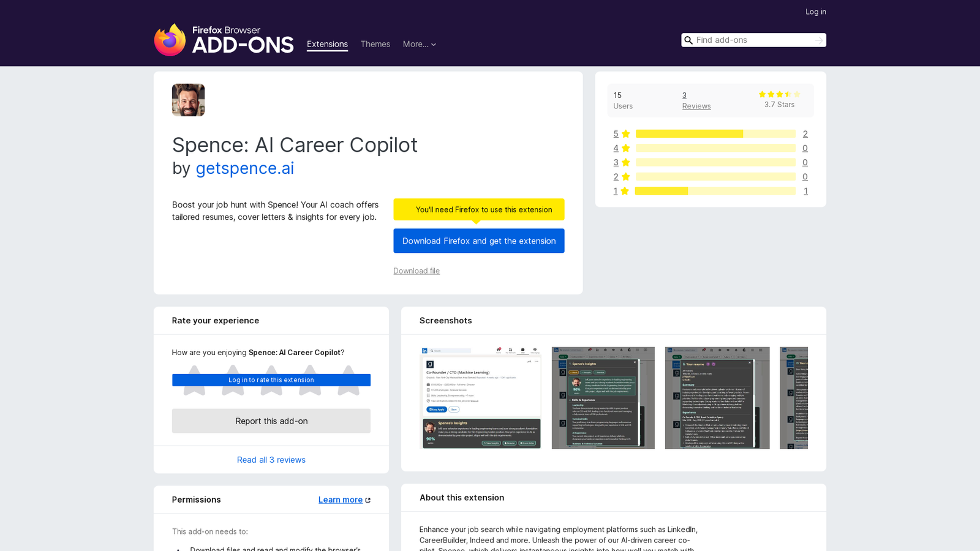Click the 'You'll need Firefox' notice
980x551 pixels.
pyautogui.click(x=479, y=209)
